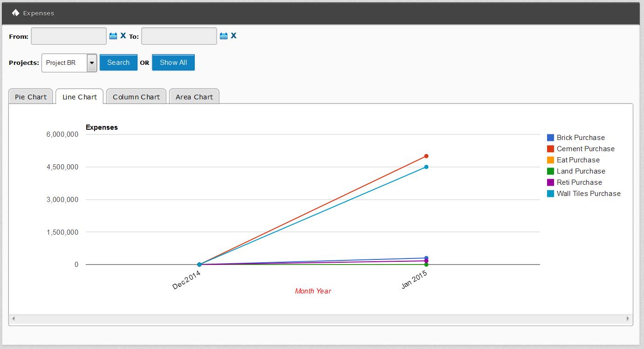Open the Area Chart tab

click(x=194, y=97)
